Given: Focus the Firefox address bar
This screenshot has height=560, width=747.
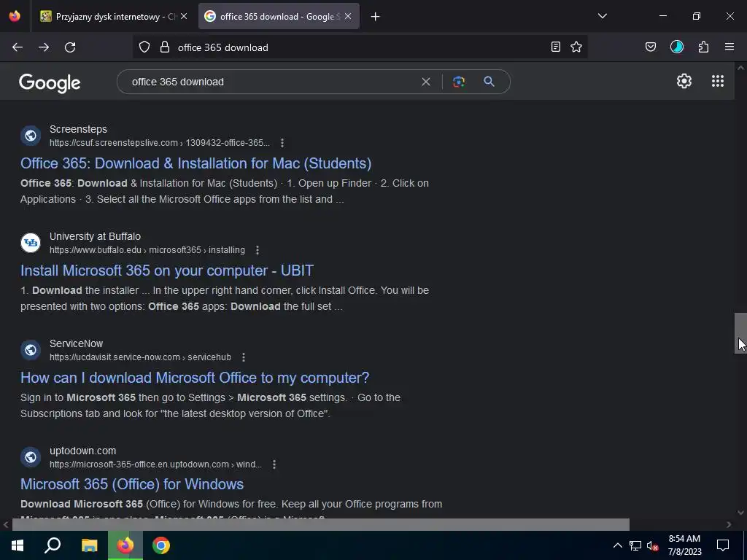Looking at the screenshot, I should (360, 47).
